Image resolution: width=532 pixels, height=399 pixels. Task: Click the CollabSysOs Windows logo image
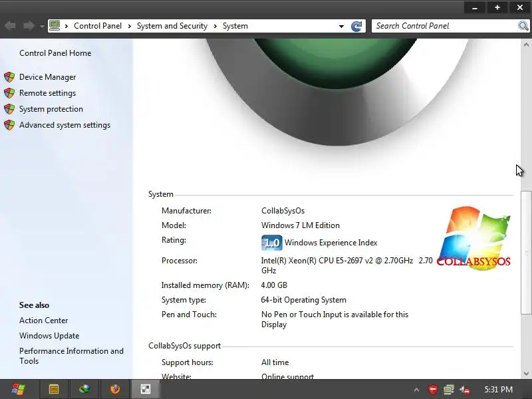coord(474,238)
